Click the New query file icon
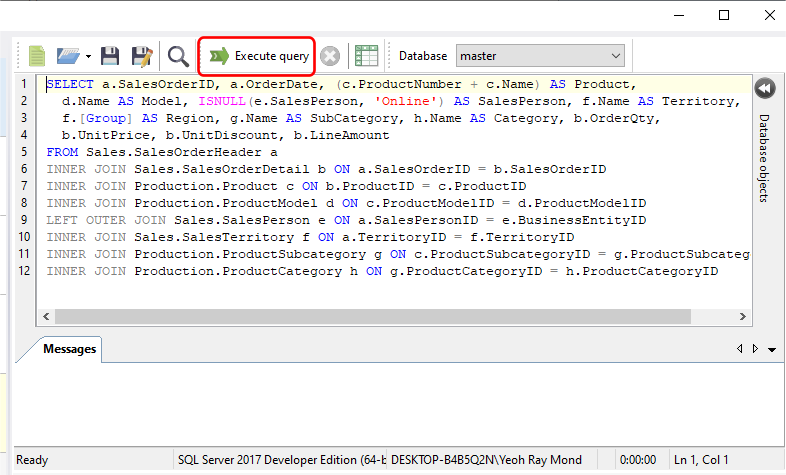 (x=37, y=56)
